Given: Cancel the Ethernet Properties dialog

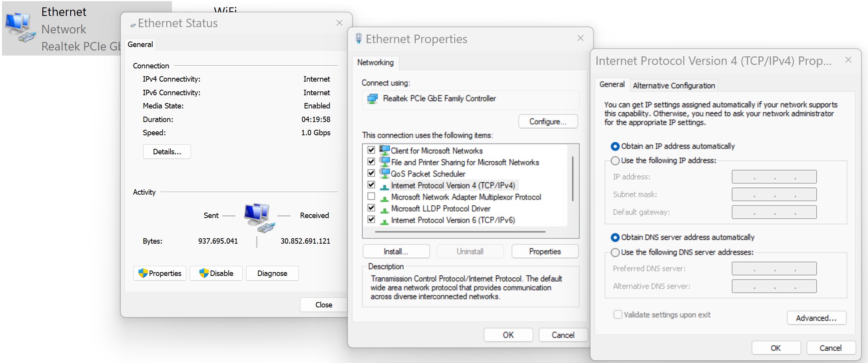Looking at the screenshot, I should pos(563,335).
